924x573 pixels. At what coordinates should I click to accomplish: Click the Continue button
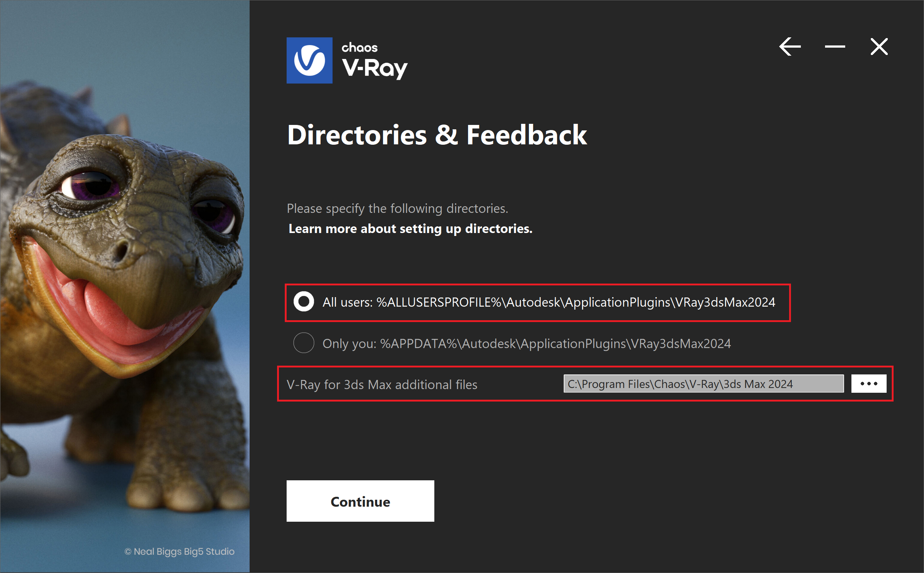[360, 501]
